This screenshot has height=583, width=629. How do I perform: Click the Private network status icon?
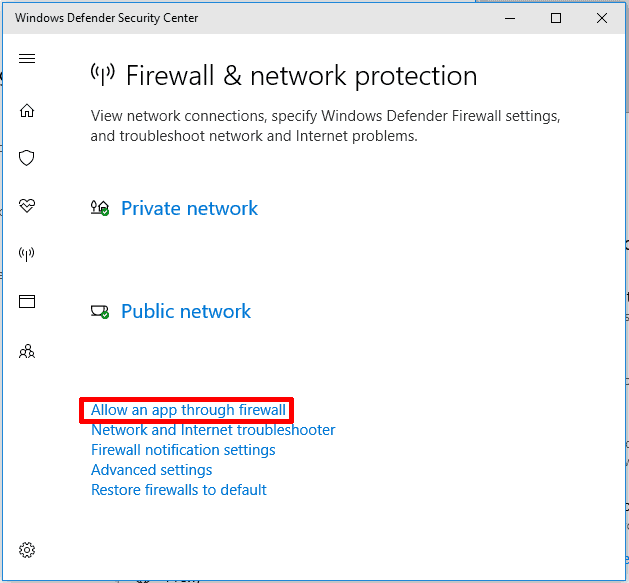100,208
